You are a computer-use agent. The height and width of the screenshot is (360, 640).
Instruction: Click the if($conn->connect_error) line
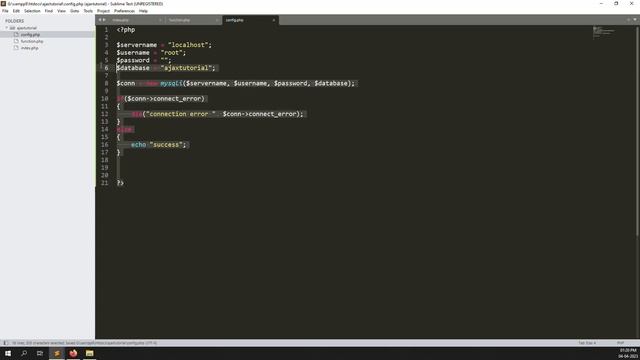[x=160, y=99]
